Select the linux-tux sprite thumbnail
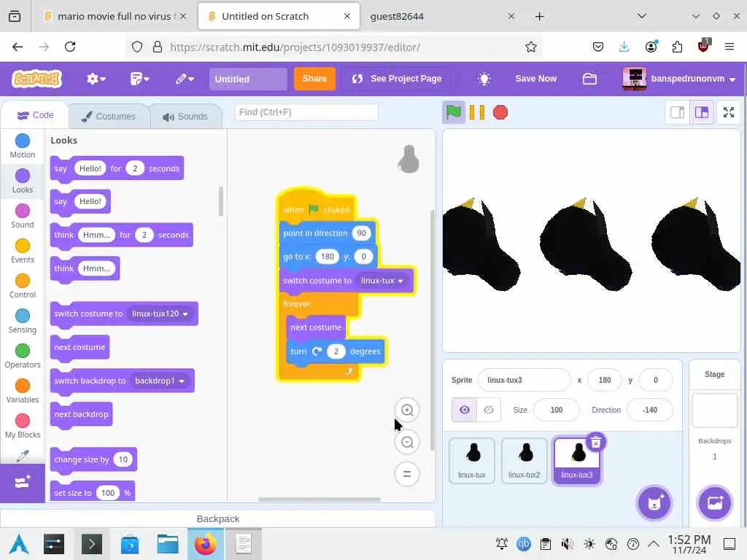The width and height of the screenshot is (747, 560). 472,461
